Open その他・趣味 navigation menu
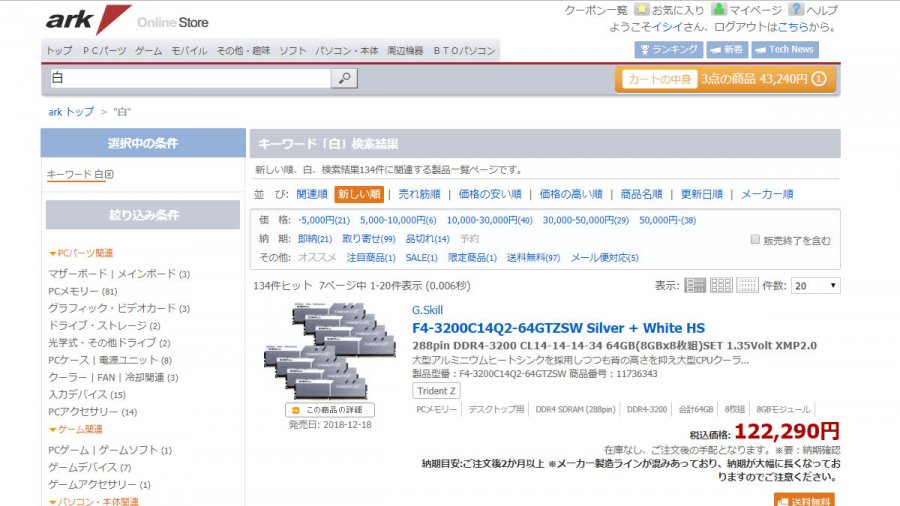The width and height of the screenshot is (900, 506). (x=243, y=50)
